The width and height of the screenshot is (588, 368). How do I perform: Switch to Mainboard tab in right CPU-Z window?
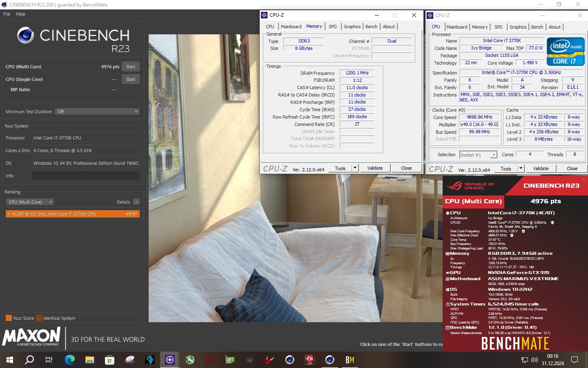pos(457,27)
